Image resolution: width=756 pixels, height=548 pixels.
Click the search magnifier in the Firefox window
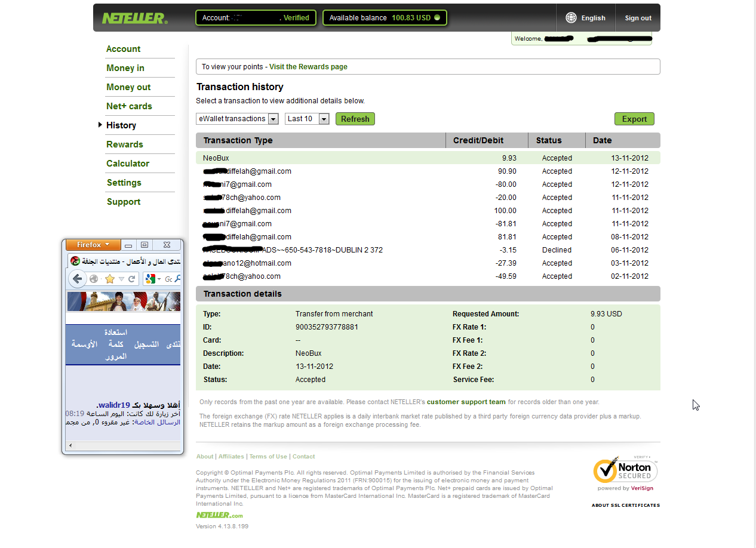(x=178, y=279)
